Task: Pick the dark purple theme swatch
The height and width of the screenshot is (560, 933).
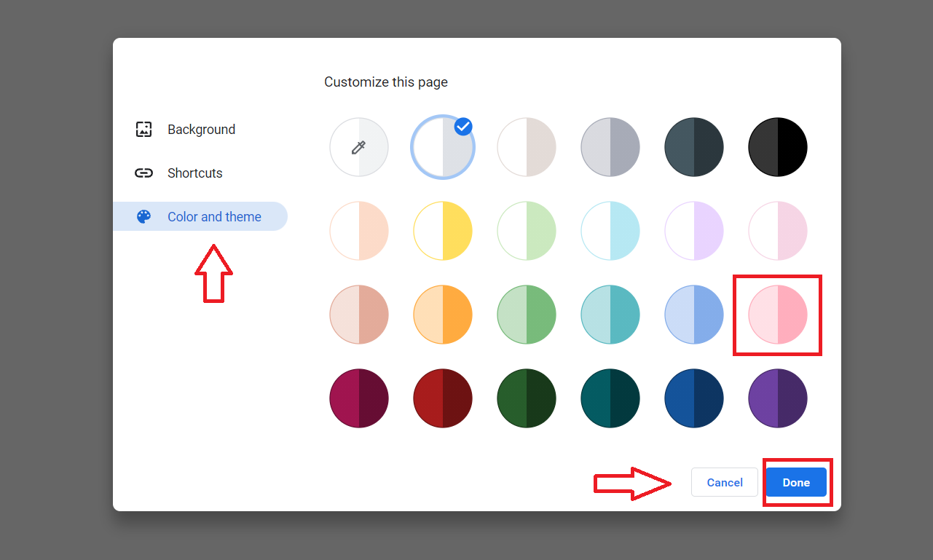Action: click(778, 398)
